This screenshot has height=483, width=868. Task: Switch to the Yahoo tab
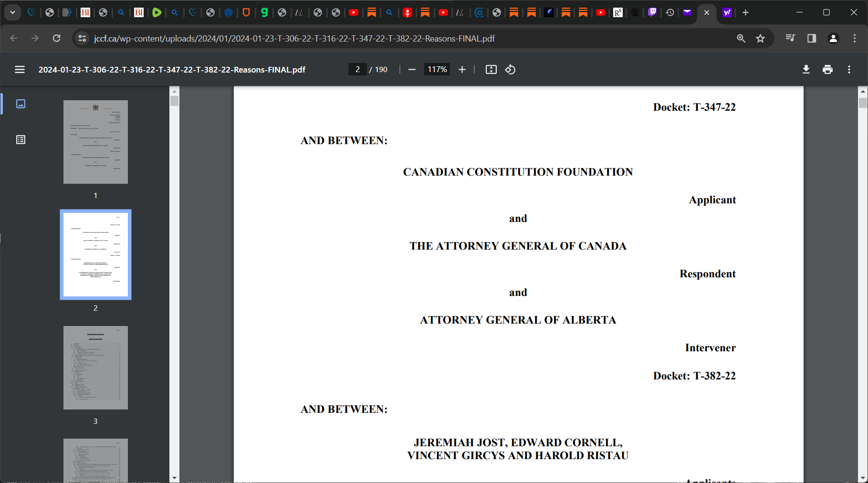[727, 12]
